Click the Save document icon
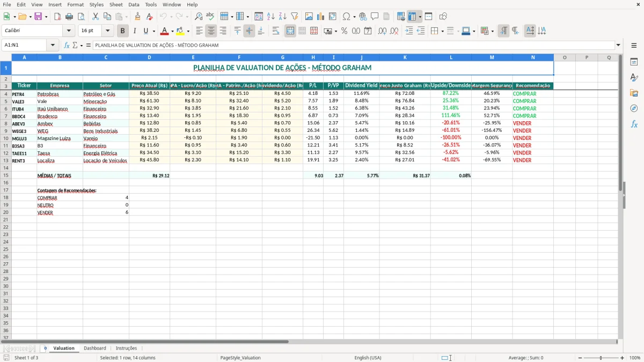Screen dimensions: 644x362 (x=38, y=17)
